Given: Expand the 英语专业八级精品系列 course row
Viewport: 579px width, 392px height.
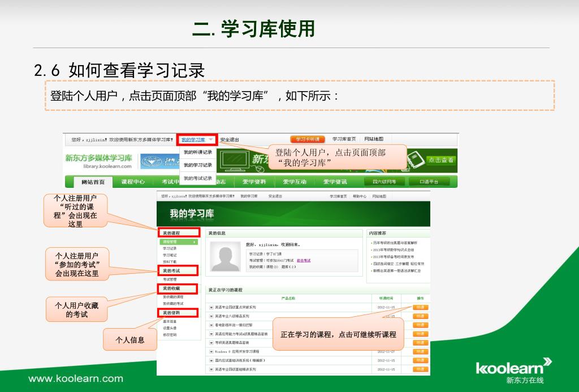Looking at the screenshot, I should tap(211, 316).
